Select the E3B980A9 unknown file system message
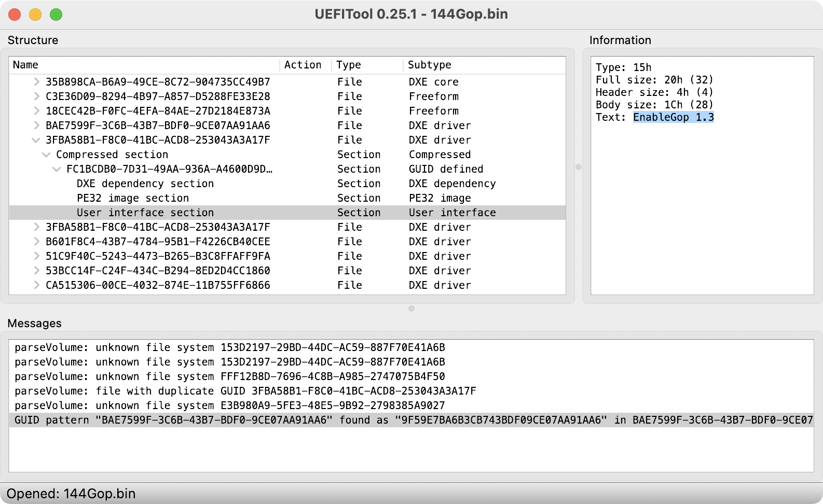 click(x=230, y=405)
